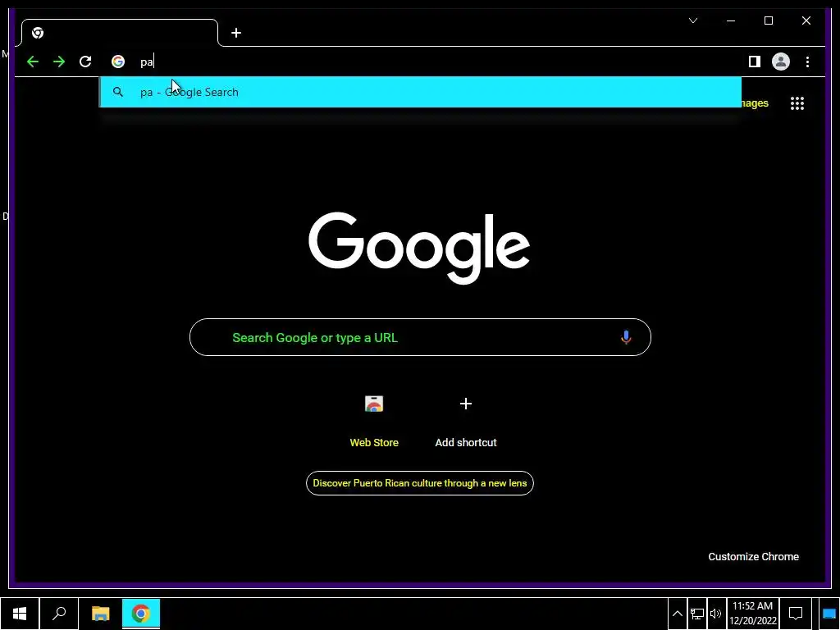Open the Google apps grid

pyautogui.click(x=797, y=103)
